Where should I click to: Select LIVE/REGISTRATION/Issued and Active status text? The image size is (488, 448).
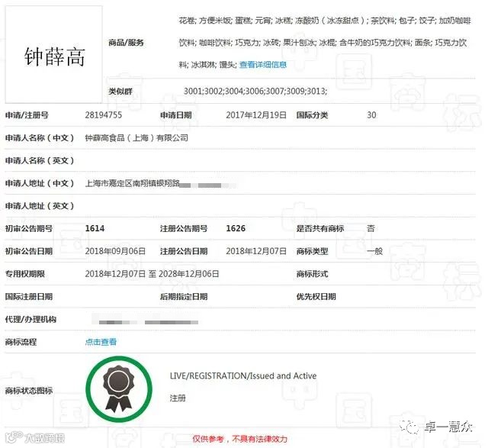tap(243, 375)
